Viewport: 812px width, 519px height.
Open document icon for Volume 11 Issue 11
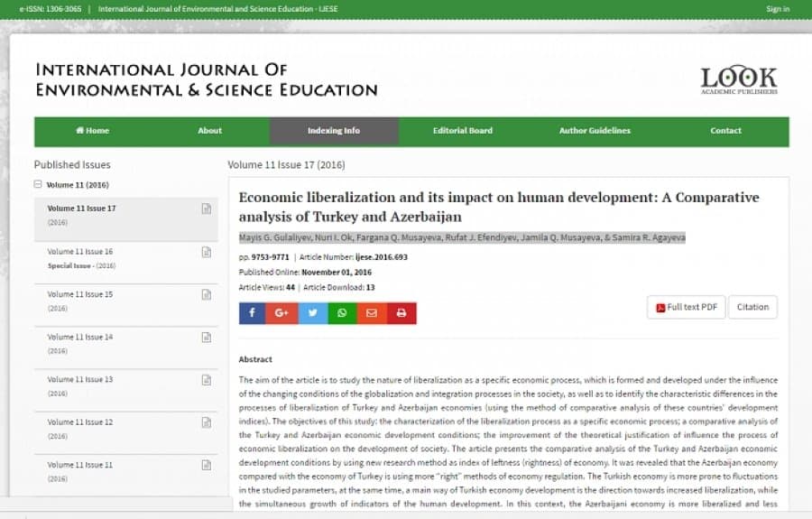206,465
